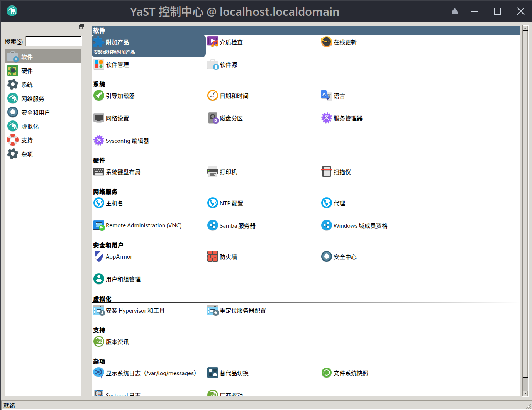Click scrollbar up arrow button
Screen dimensions: 532x410
point(525,28)
